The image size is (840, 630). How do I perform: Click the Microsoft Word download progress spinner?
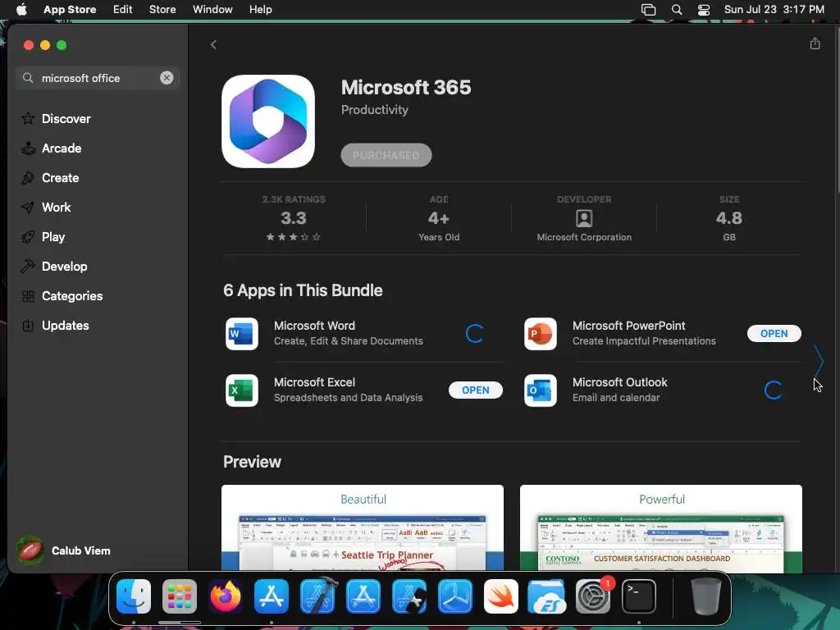coord(475,333)
